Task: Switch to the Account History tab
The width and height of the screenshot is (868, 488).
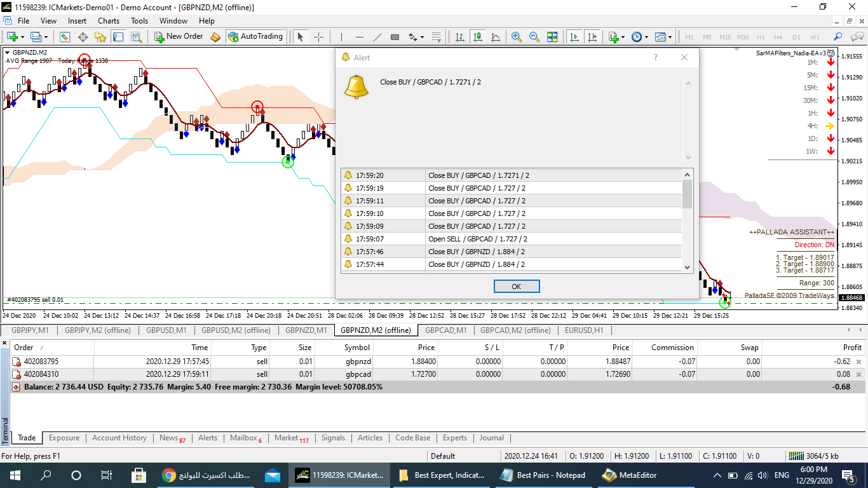Action: [x=119, y=438]
